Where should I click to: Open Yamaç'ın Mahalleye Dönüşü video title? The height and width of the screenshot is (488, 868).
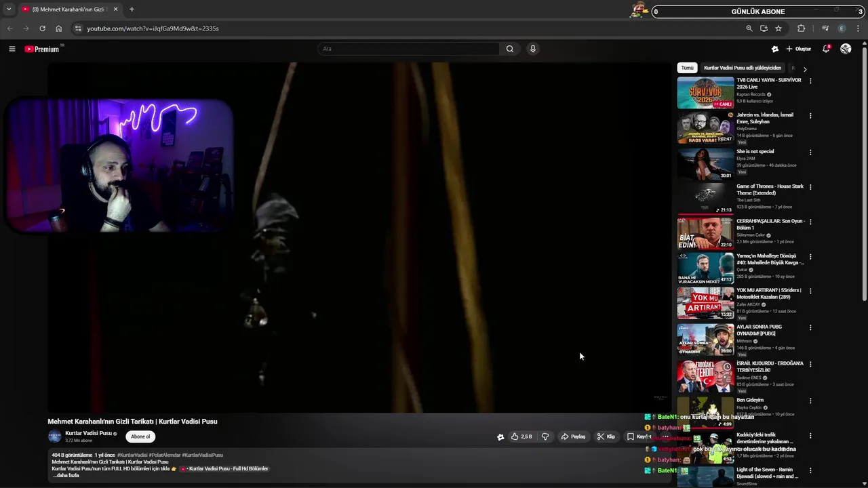pos(770,259)
